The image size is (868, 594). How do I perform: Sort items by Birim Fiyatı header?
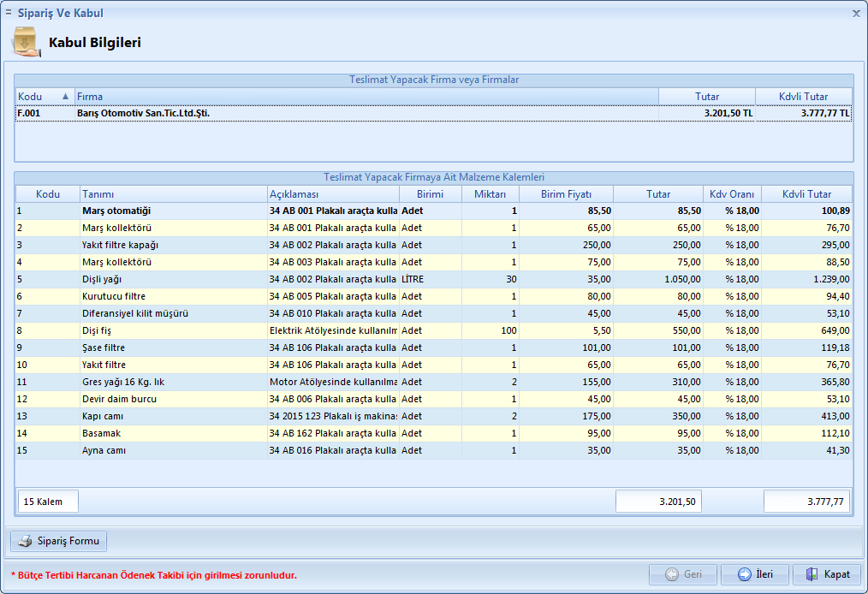[566, 194]
